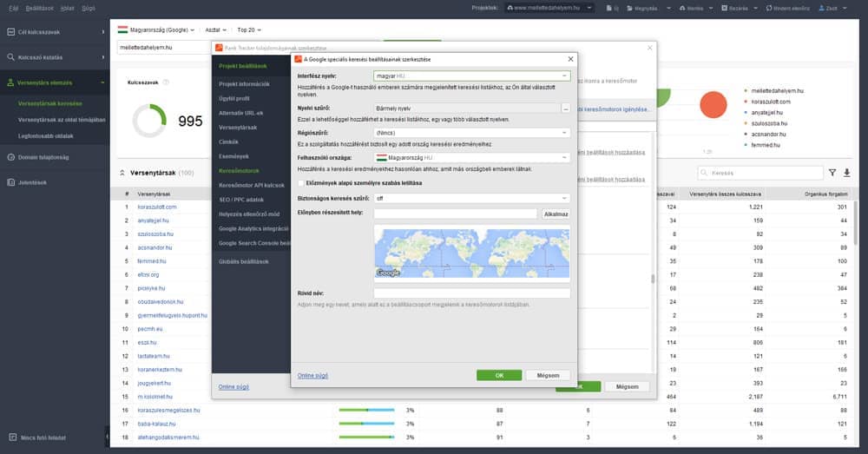
Task: Open the Top 20 dropdown
Action: pos(249,30)
